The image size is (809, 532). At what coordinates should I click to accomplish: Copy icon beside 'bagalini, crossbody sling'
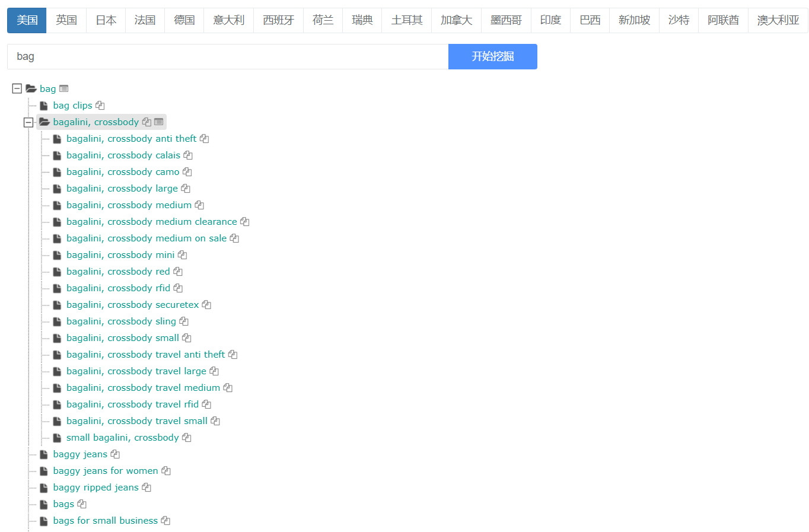click(x=184, y=321)
